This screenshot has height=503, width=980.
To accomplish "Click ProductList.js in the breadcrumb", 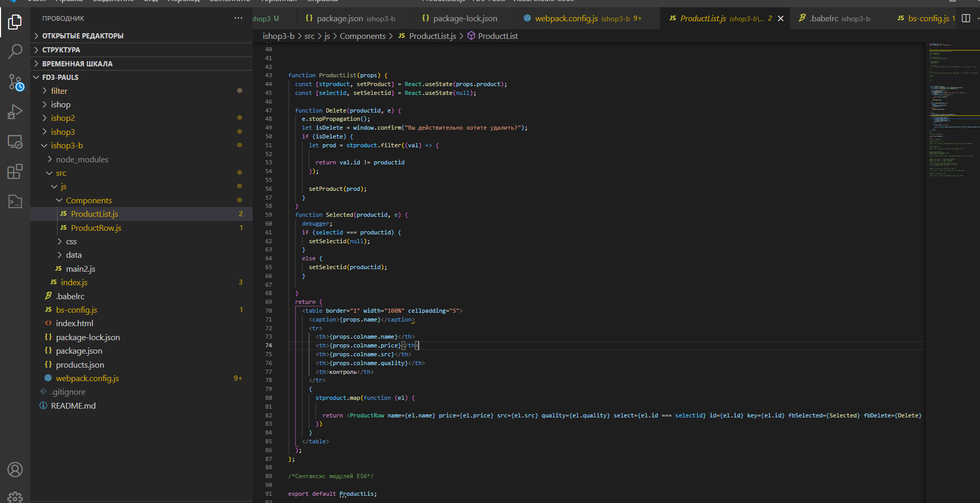I will click(x=433, y=36).
